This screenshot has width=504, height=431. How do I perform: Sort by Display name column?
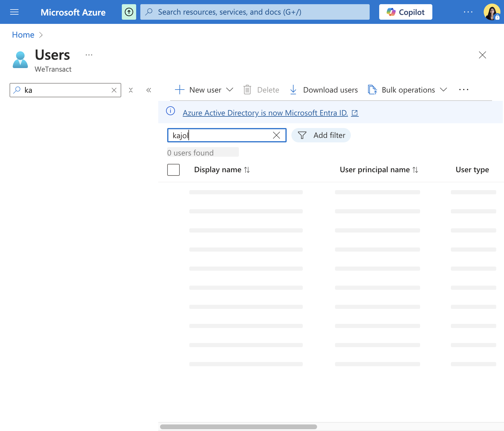[222, 170]
